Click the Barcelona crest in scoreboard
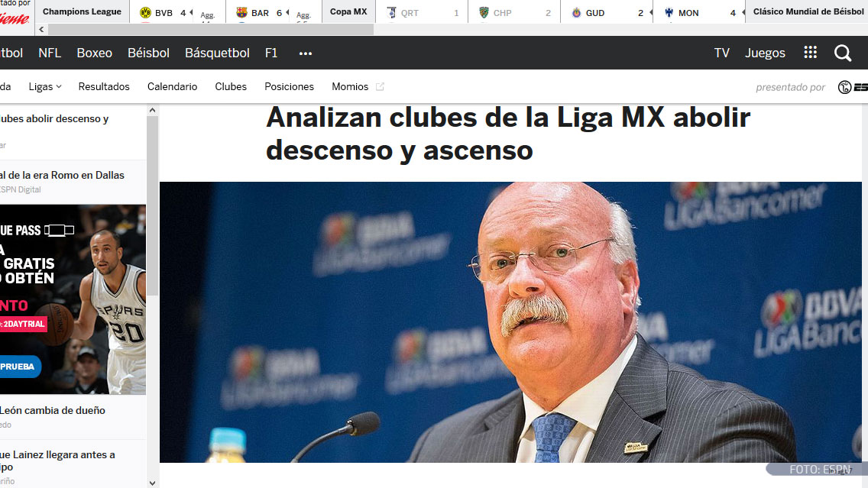The image size is (868, 488). pos(242,12)
